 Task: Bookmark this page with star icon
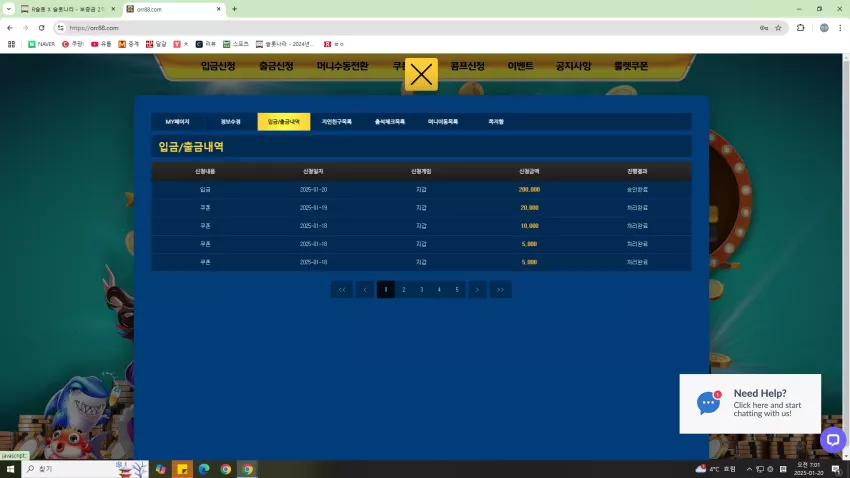coord(778,28)
